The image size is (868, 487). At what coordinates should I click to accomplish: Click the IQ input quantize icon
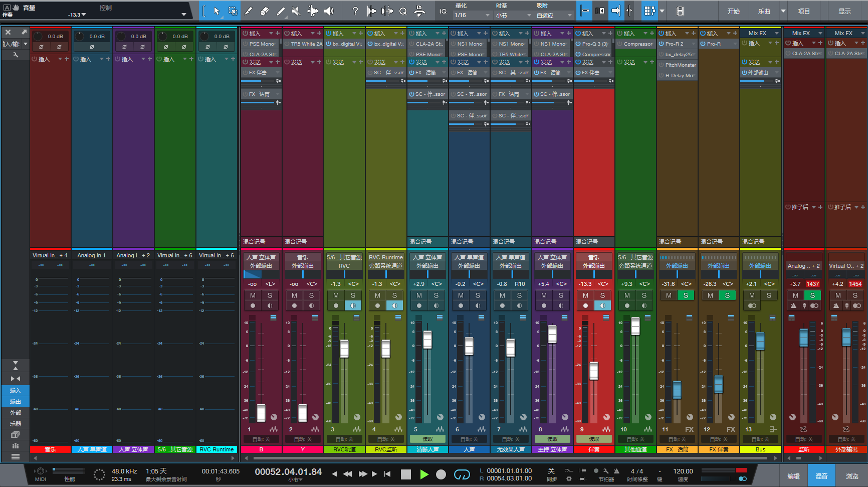pos(443,11)
